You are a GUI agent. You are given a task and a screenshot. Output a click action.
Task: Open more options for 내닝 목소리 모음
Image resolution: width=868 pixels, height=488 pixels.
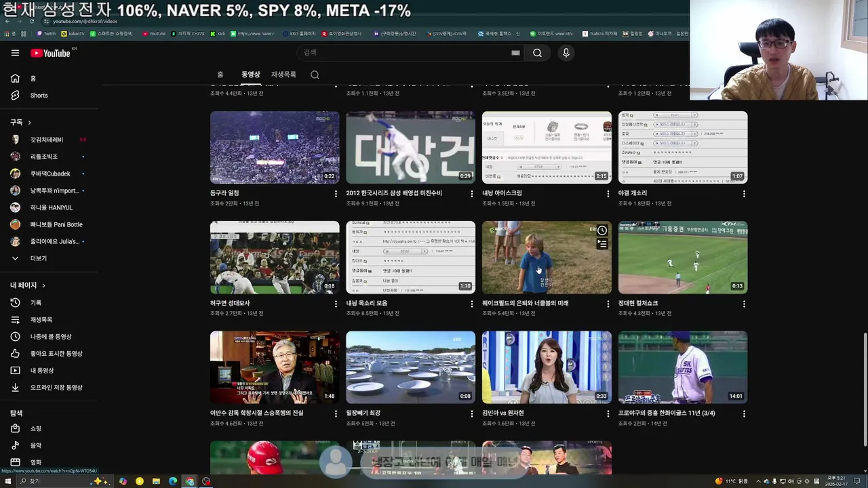pyautogui.click(x=472, y=304)
